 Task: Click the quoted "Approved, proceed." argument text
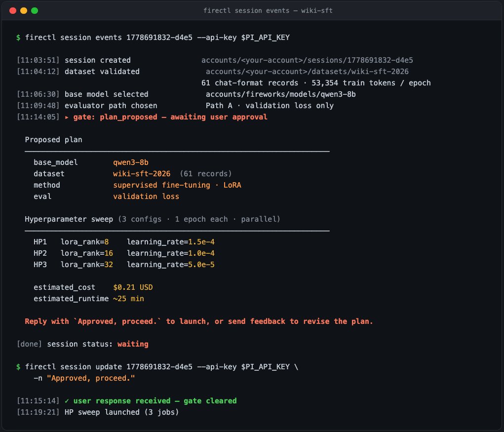(91, 378)
